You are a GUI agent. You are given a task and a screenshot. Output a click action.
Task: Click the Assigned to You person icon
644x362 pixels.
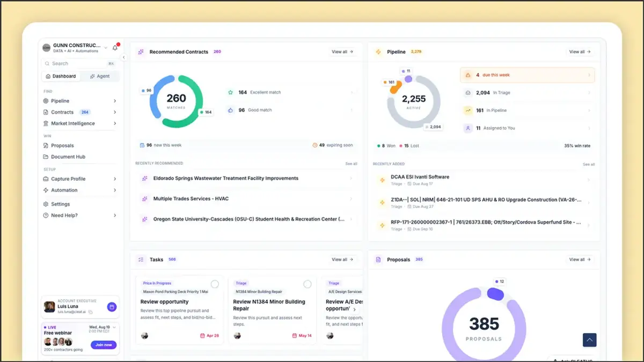click(x=468, y=128)
